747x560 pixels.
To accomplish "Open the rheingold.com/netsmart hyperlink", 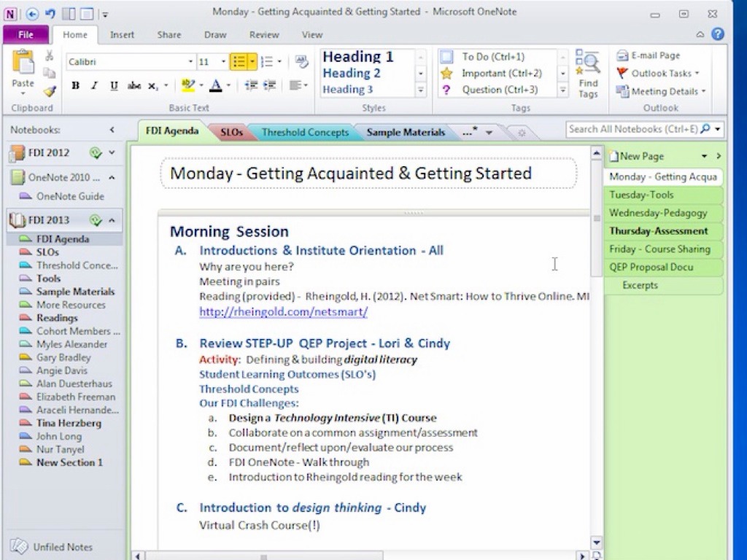I will pyautogui.click(x=283, y=311).
